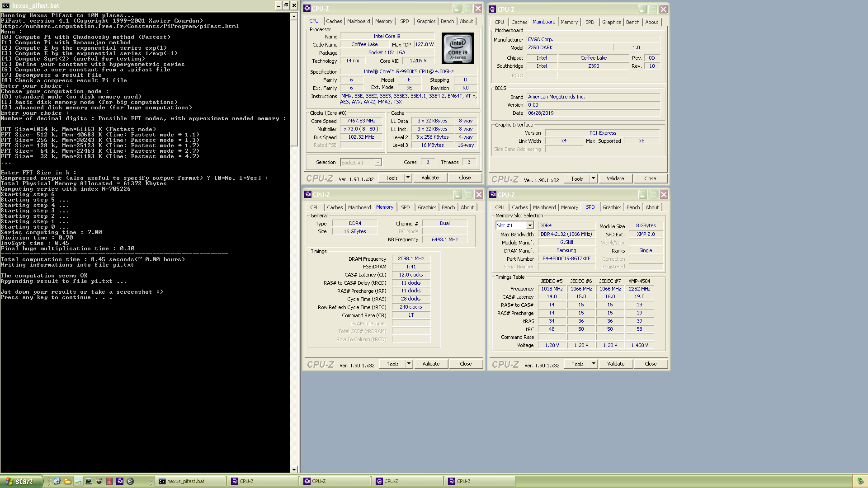The height and width of the screenshot is (488, 868).
Task: Click the console window's title bar icon
Action: (5, 5)
